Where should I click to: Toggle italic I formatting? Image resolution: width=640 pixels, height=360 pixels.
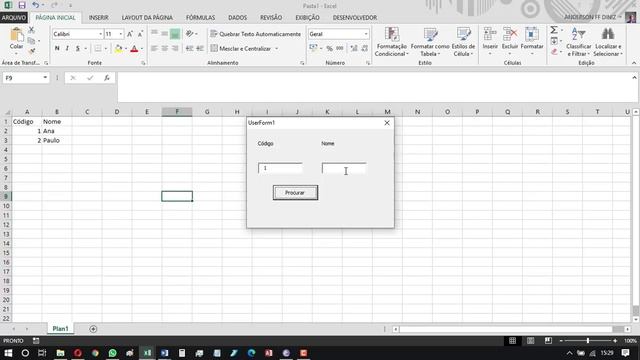click(x=67, y=49)
